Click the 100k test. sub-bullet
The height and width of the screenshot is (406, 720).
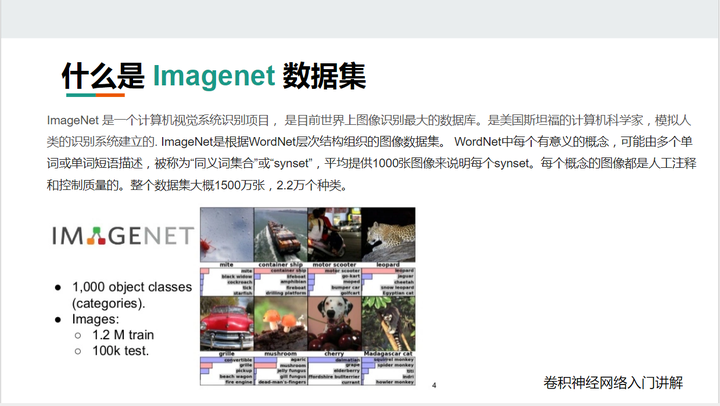coord(120,351)
